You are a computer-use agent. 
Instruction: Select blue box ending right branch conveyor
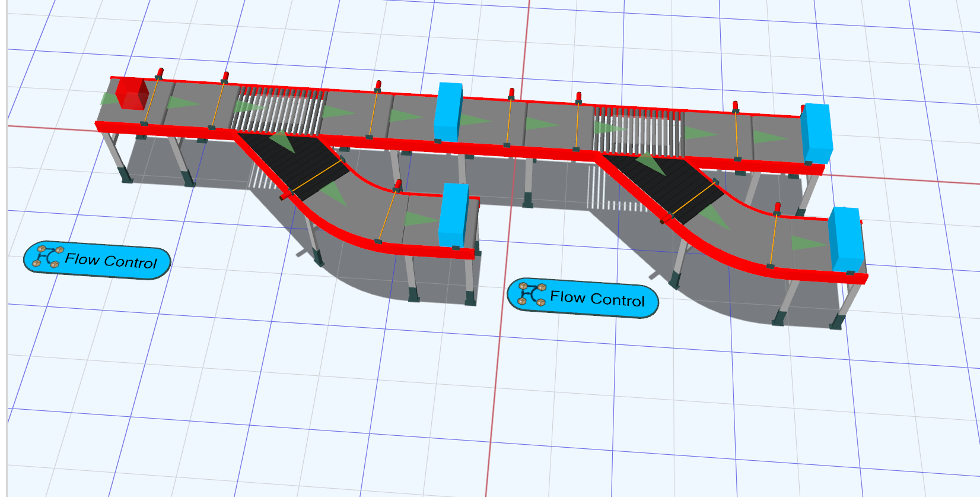pyautogui.click(x=845, y=239)
